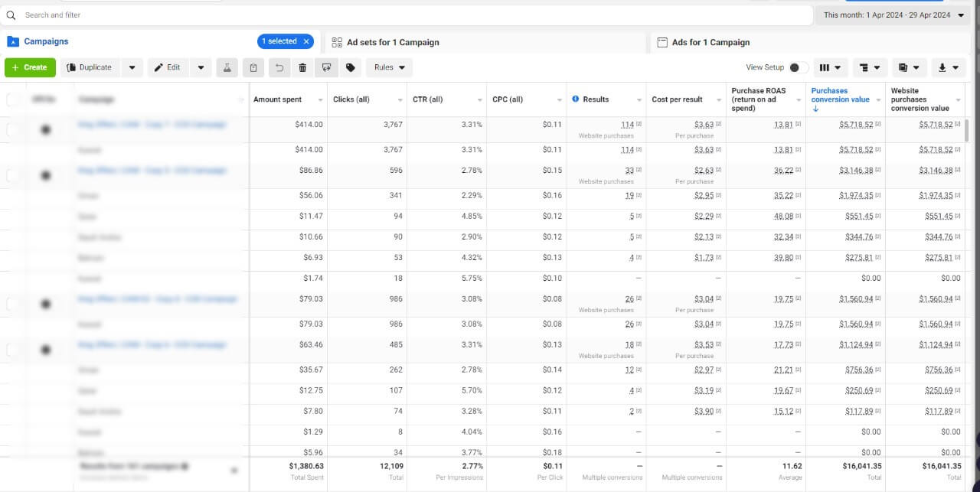Toggle the View Setup switch
The width and height of the screenshot is (980, 492).
tap(798, 67)
